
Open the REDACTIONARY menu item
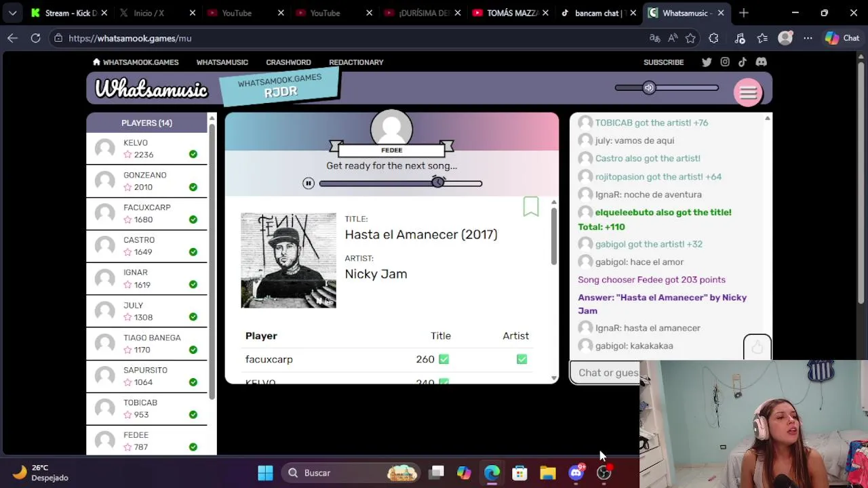click(x=356, y=62)
